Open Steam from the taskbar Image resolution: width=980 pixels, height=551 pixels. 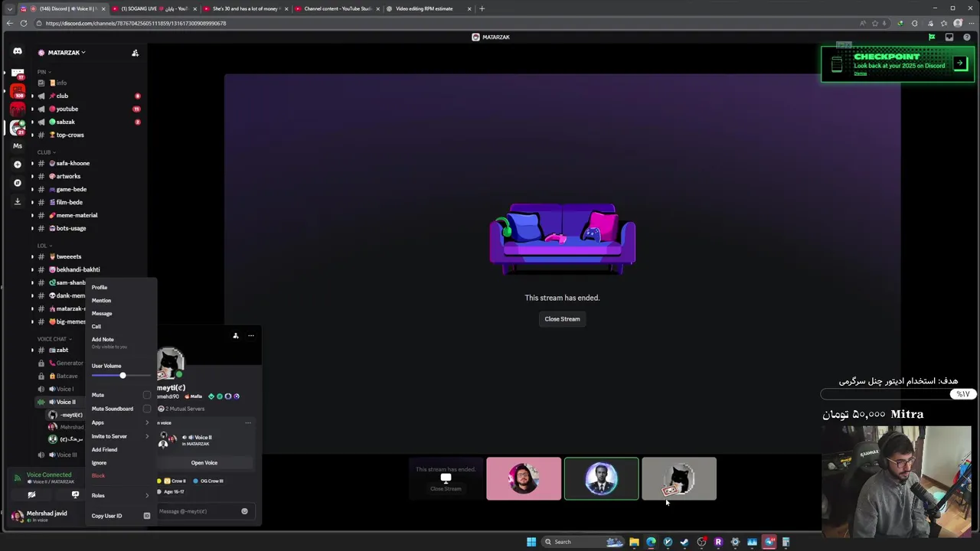click(x=684, y=542)
